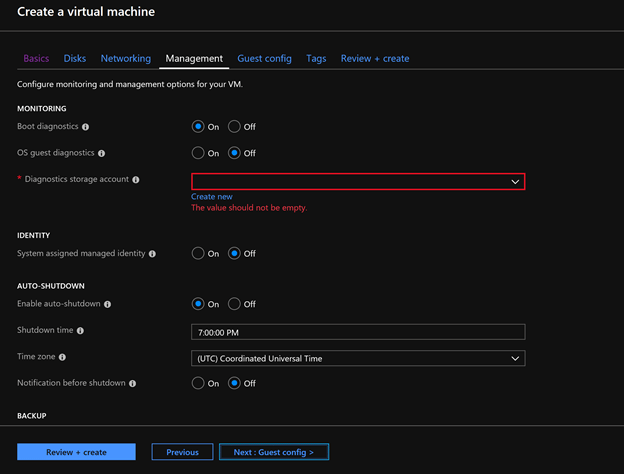This screenshot has height=474, width=624.
Task: Select the Management tab
Action: point(194,59)
